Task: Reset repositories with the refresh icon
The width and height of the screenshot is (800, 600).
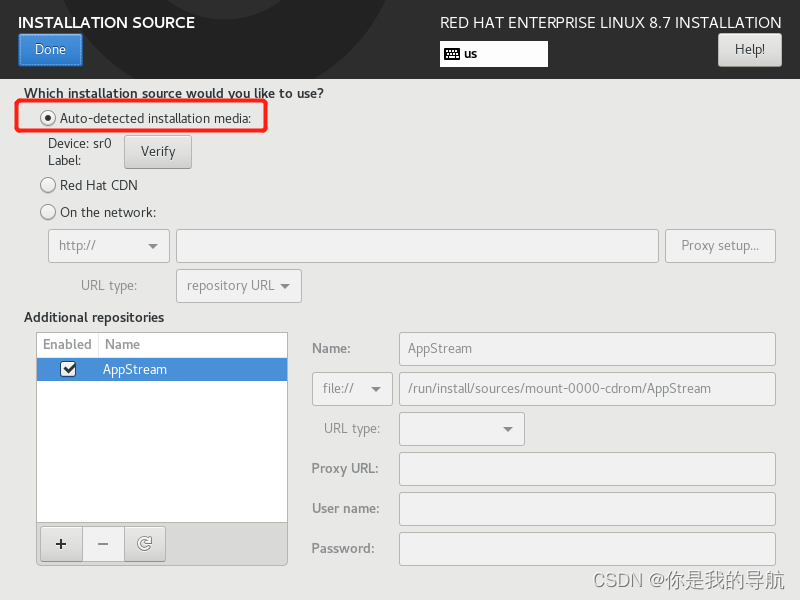Action: [x=145, y=544]
